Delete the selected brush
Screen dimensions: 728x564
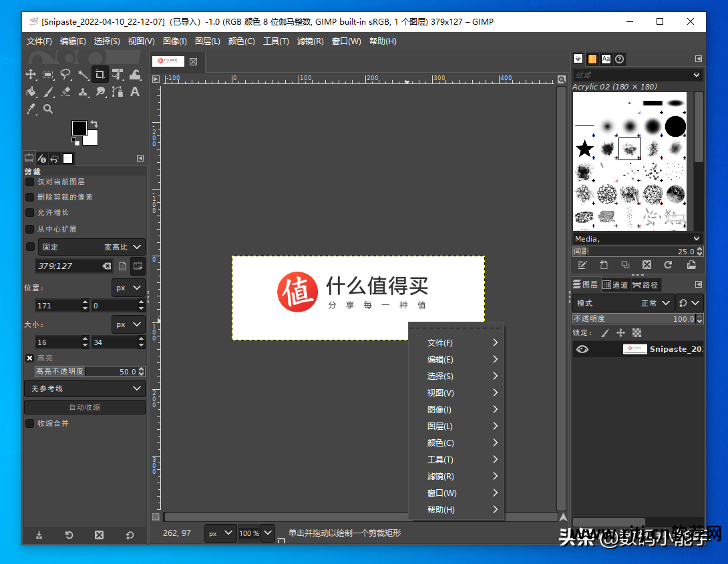pos(647,265)
